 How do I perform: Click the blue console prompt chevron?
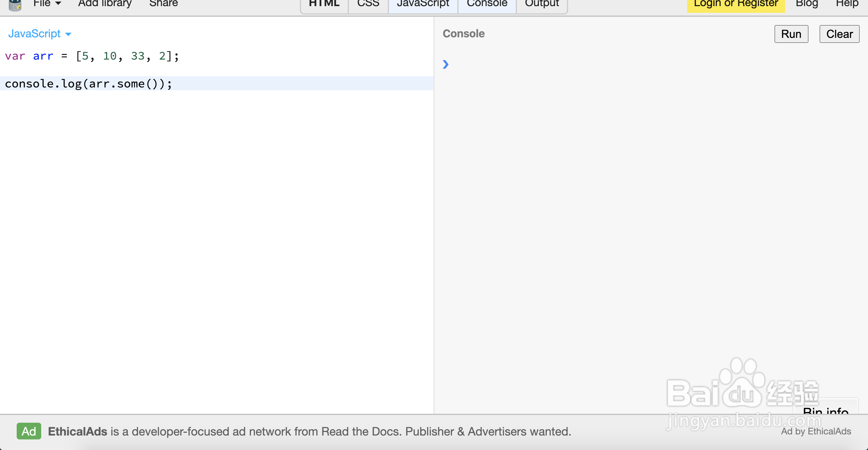445,64
